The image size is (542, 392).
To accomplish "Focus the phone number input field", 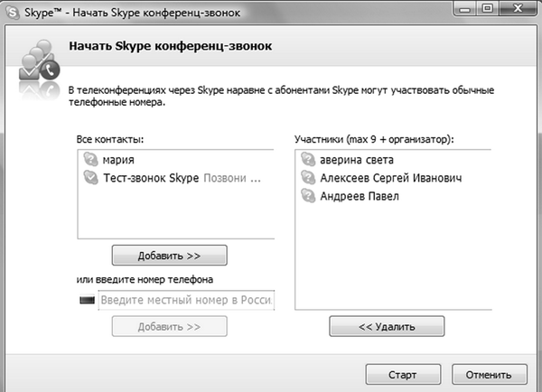I will [185, 299].
